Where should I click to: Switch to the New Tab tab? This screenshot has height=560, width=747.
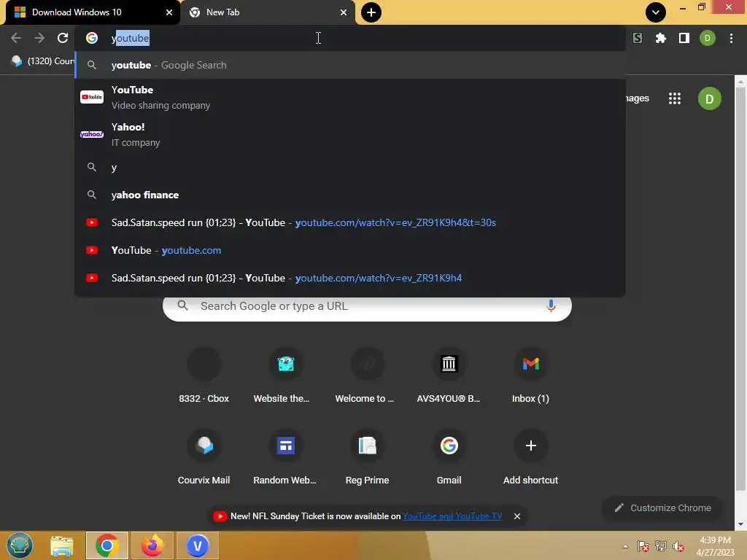coord(262,12)
